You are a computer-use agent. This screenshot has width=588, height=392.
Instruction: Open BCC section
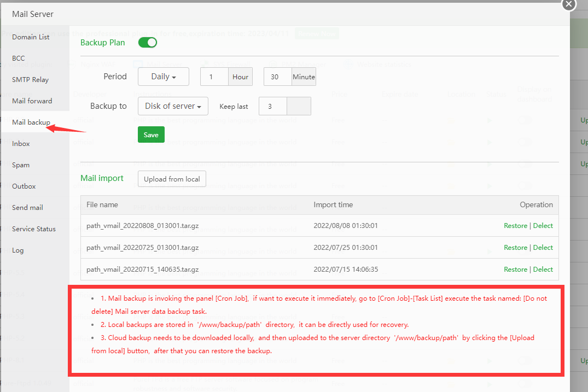tap(19, 58)
